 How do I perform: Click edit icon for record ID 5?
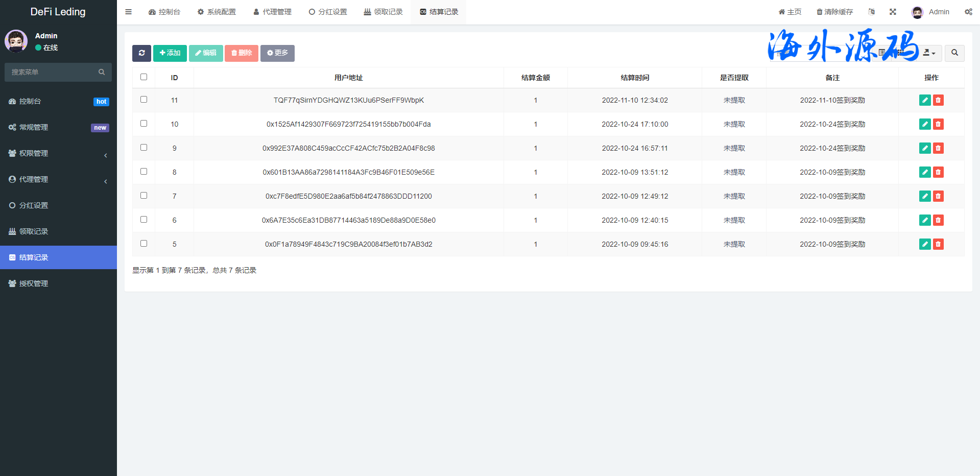924,244
